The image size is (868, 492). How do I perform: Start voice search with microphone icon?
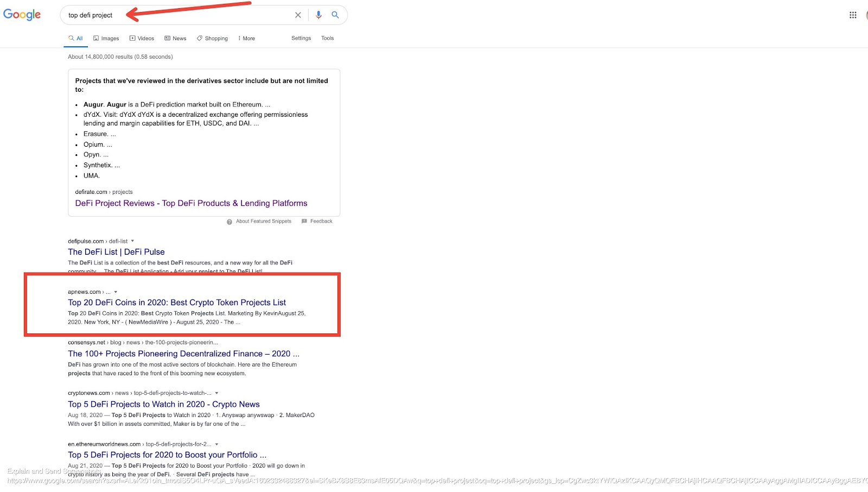318,15
